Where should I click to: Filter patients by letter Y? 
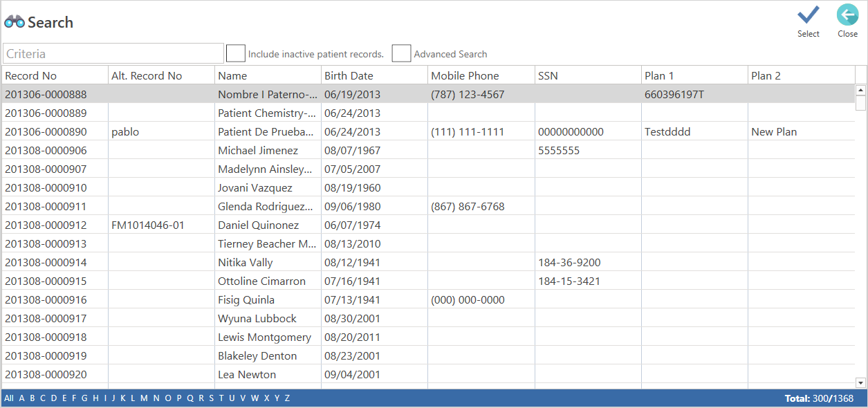[x=277, y=398]
